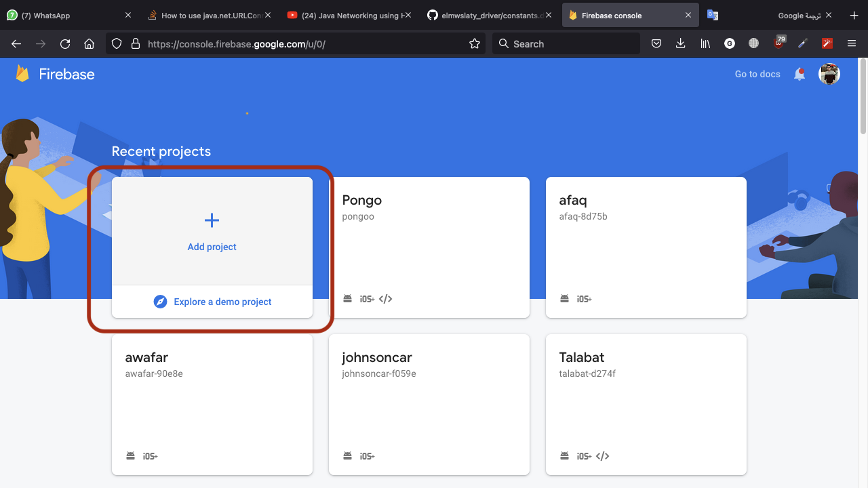Click project ID text awafar-90e8e
The width and height of the screenshot is (868, 488).
coord(154,373)
